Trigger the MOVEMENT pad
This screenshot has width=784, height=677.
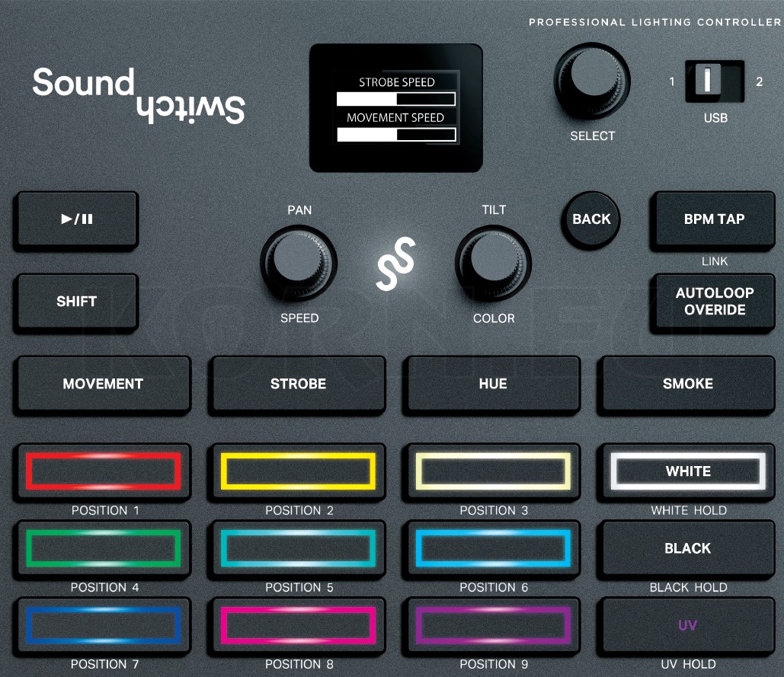102,384
